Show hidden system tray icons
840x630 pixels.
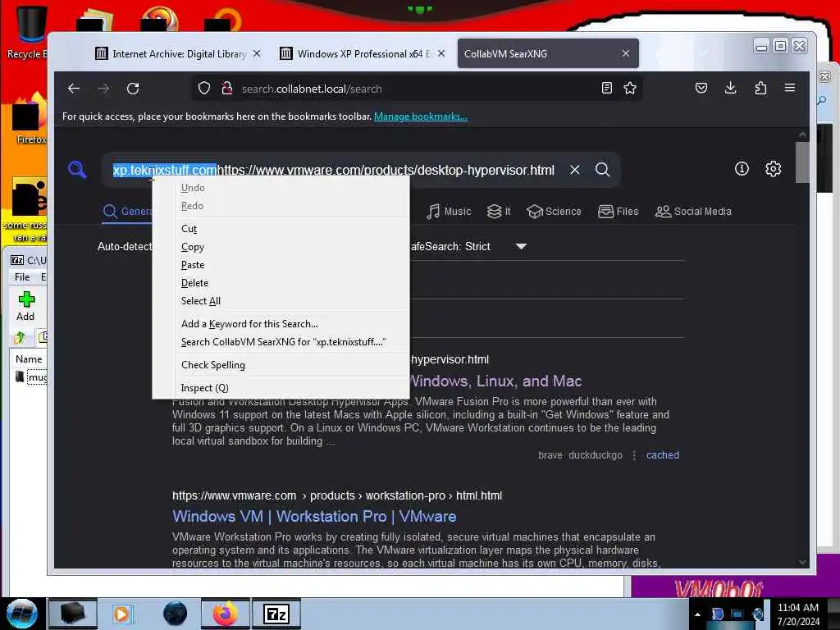697,614
